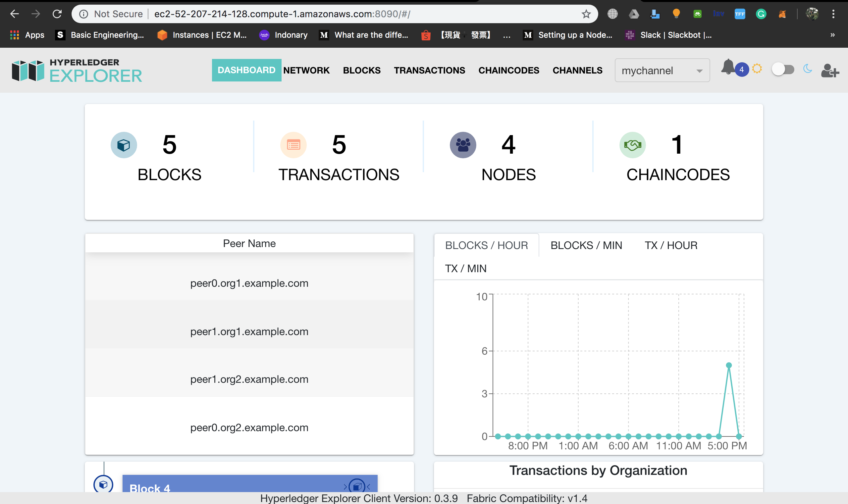Click the add user icon

click(830, 71)
